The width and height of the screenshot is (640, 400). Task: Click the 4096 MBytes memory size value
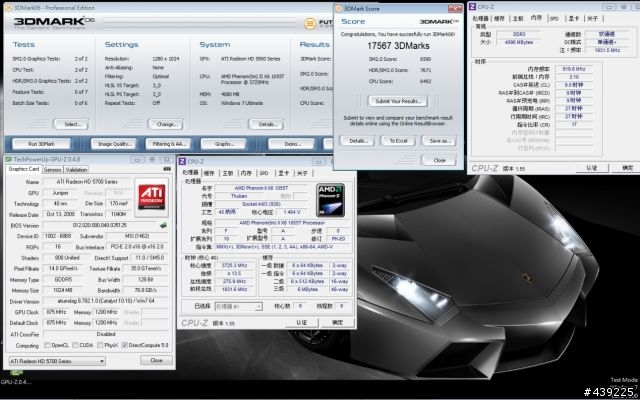coord(518,42)
